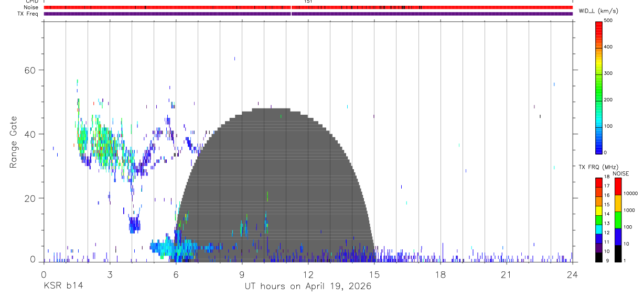Click 'UT hours on April 19, 2026' title

click(308, 287)
